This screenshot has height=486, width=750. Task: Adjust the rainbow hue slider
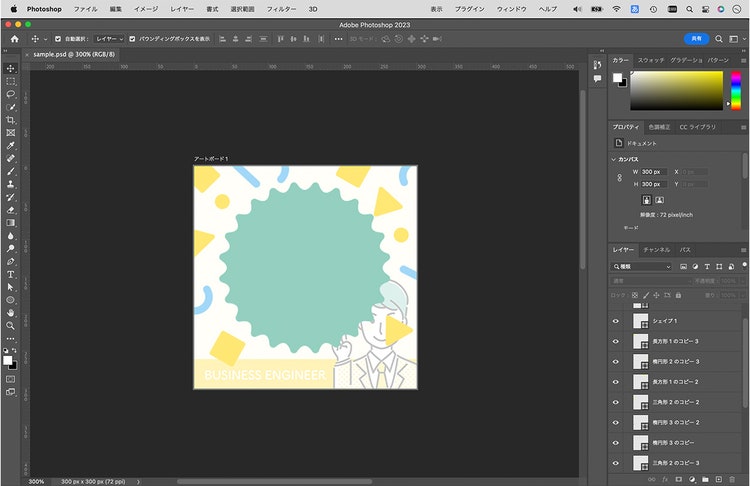pyautogui.click(x=736, y=90)
